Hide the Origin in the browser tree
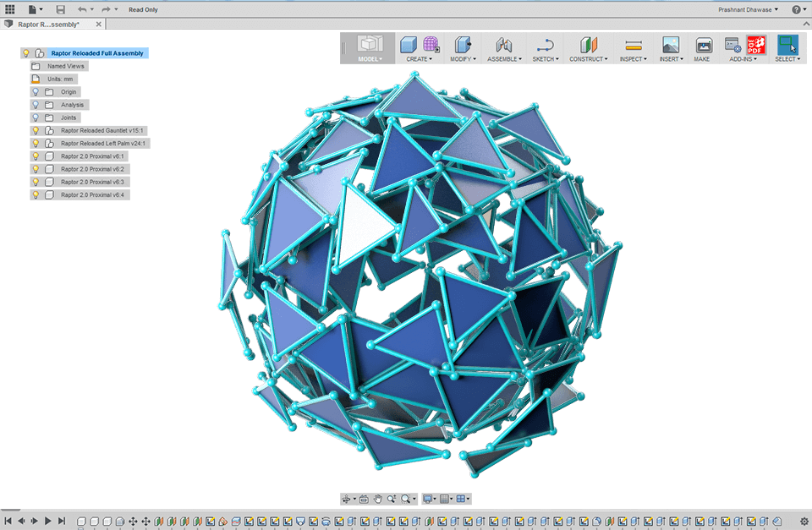Screen dimensions: 812x530 [x=35, y=91]
